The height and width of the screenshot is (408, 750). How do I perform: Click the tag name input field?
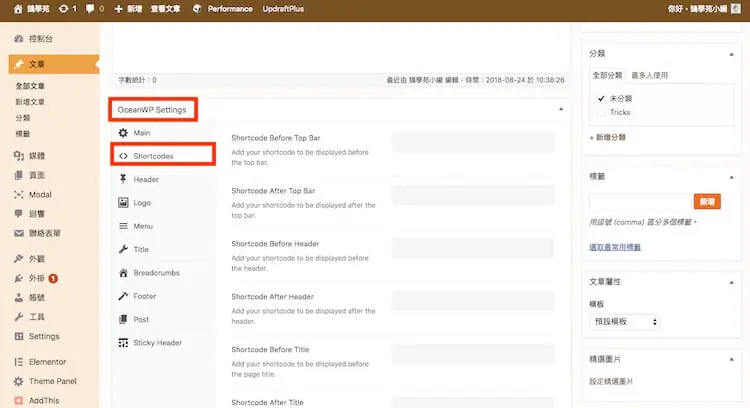(x=640, y=202)
